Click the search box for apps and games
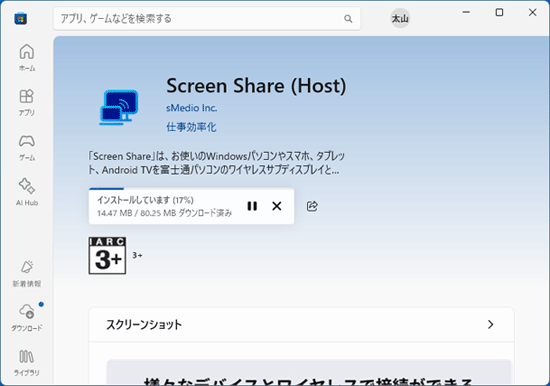This screenshot has height=386, width=550. 207,19
